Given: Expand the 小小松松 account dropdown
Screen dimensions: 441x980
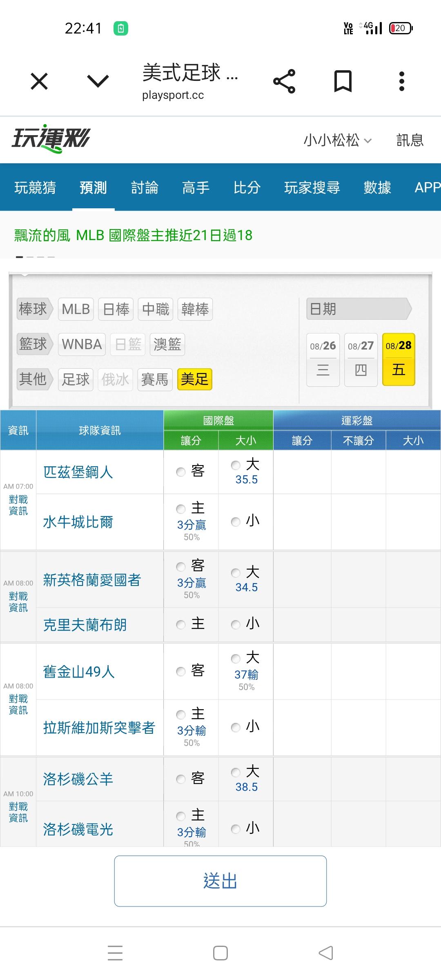Looking at the screenshot, I should click(x=338, y=140).
